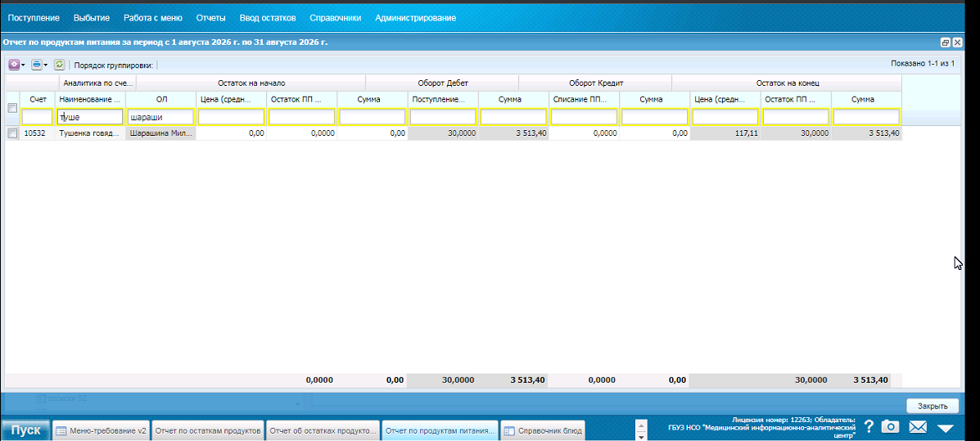980x441 pixels.
Task: Open the purple gear settings icon
Action: click(13, 65)
